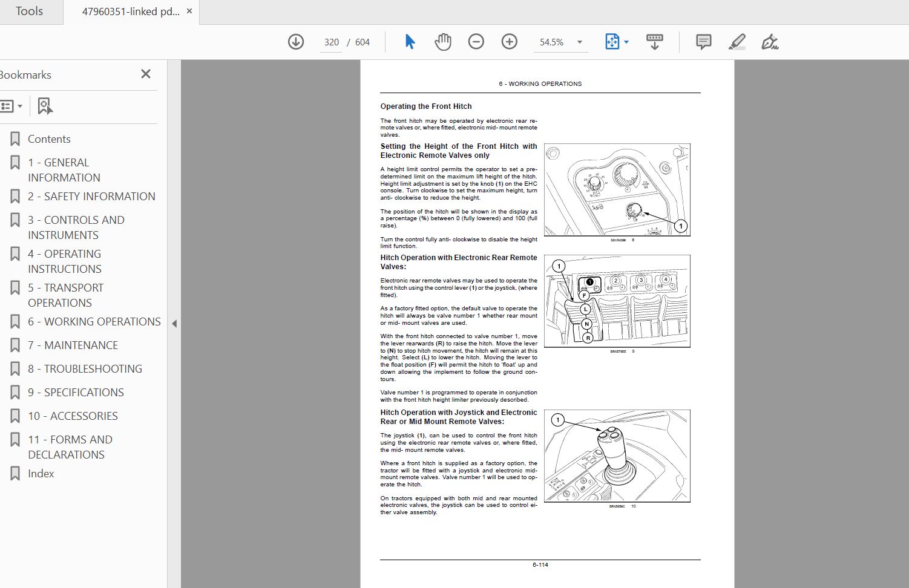Open the page fit options arrow
909x588 pixels.
pos(626,42)
